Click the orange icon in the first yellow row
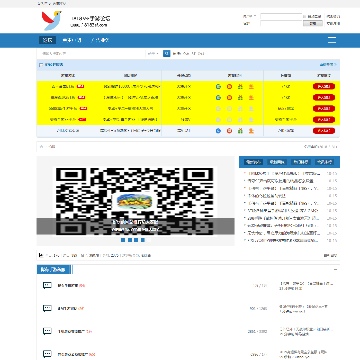360x360 pixels. tap(251, 87)
